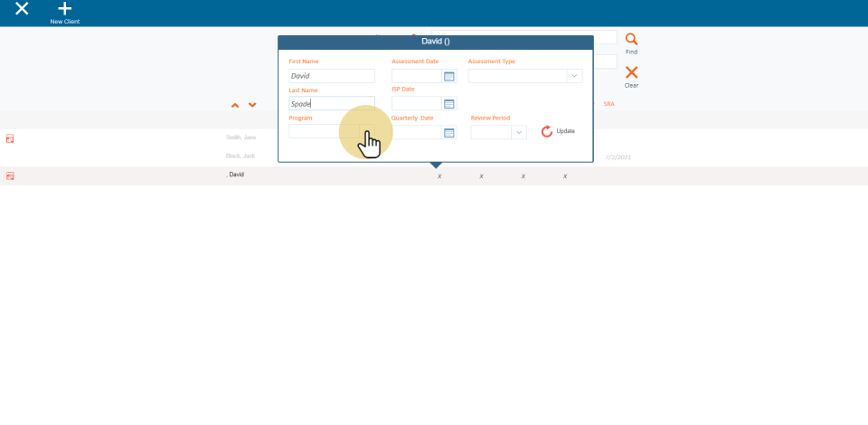The width and height of the screenshot is (868, 425).
Task: Click the sort descending down arrow
Action: 252,105
